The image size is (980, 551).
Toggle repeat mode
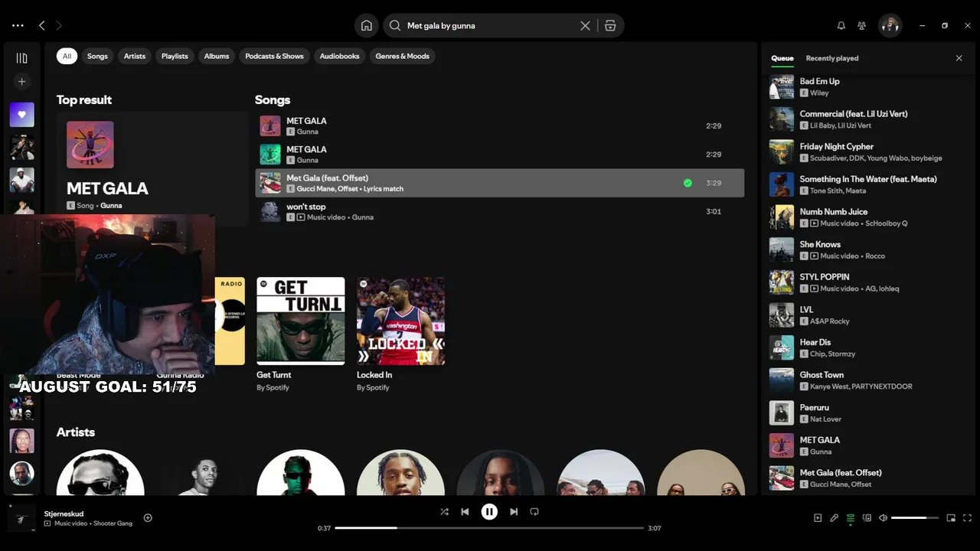tap(534, 511)
